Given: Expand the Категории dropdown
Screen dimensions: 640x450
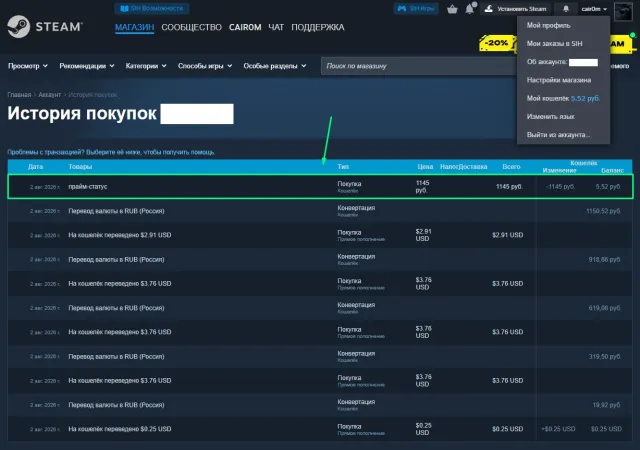Looking at the screenshot, I should click(x=146, y=66).
